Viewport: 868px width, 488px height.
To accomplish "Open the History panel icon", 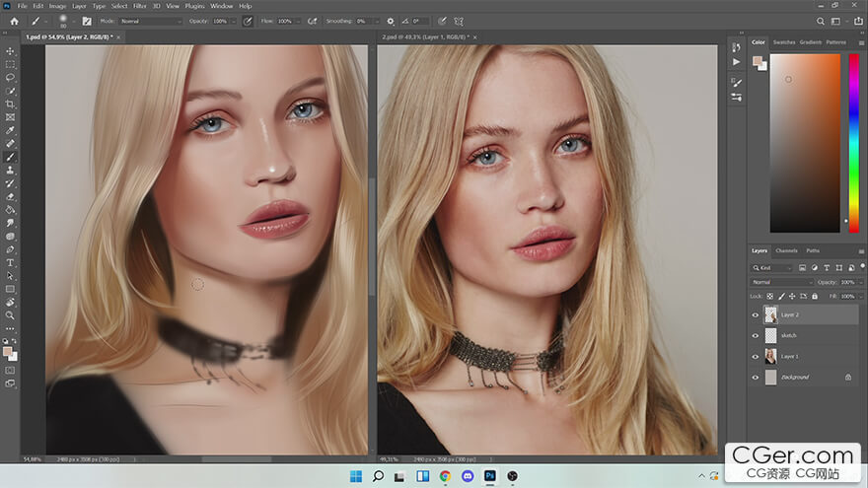I will pos(736,47).
